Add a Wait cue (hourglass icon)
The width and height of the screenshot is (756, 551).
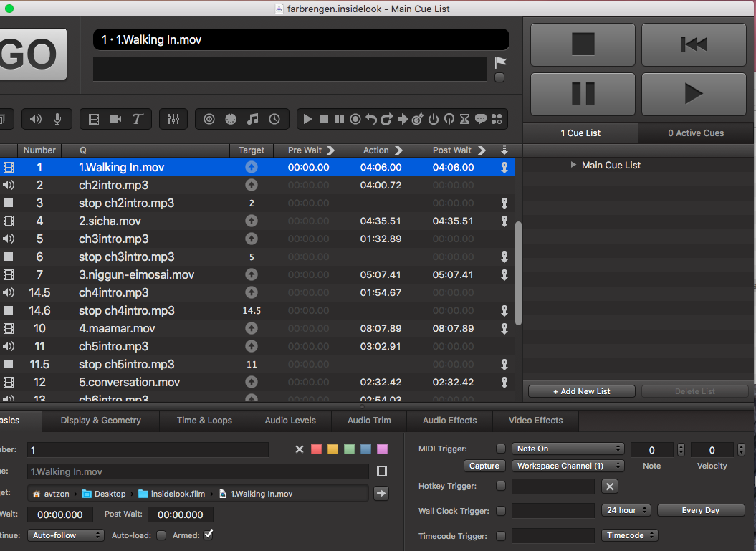464,119
